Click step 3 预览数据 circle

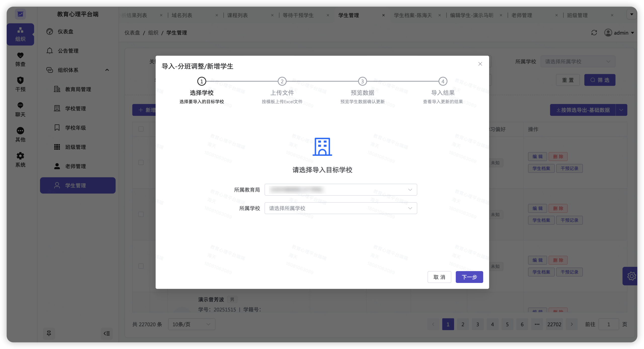(362, 81)
